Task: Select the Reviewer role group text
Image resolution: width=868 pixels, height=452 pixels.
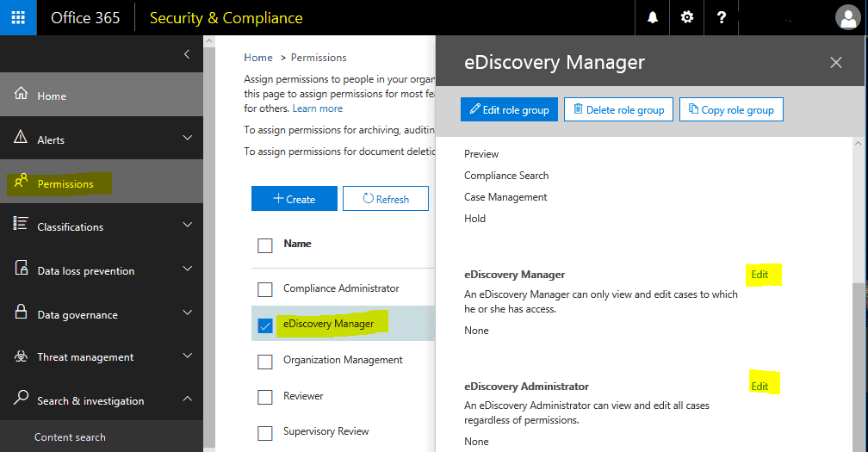Action: [303, 395]
